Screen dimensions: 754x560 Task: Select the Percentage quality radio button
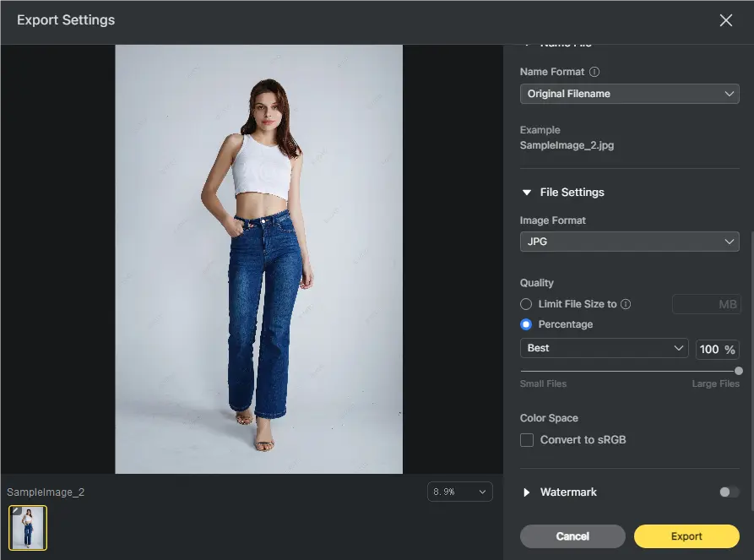(526, 324)
